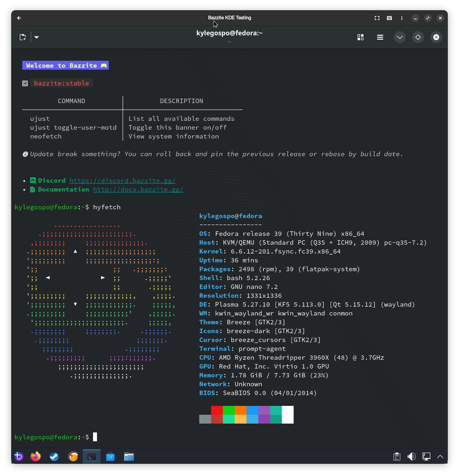Open the software store taskbar icon

pos(110,456)
